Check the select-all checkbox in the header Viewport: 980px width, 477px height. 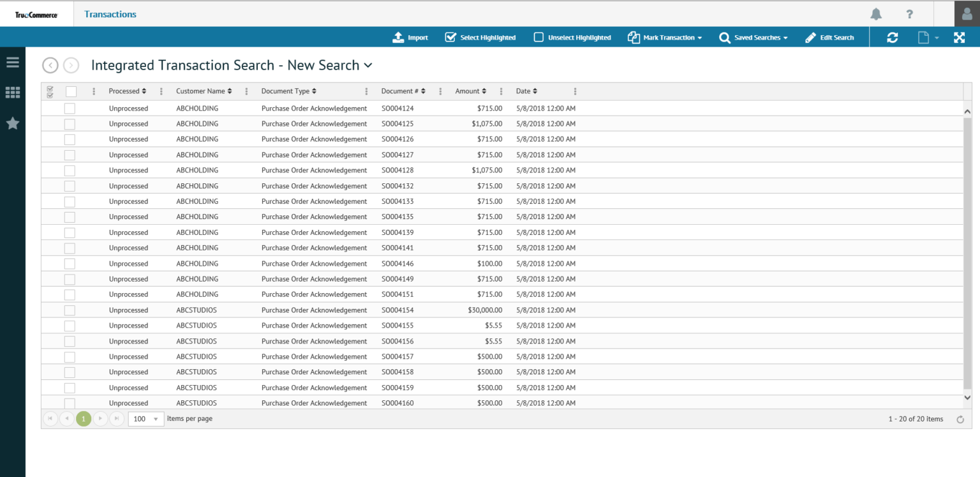71,91
